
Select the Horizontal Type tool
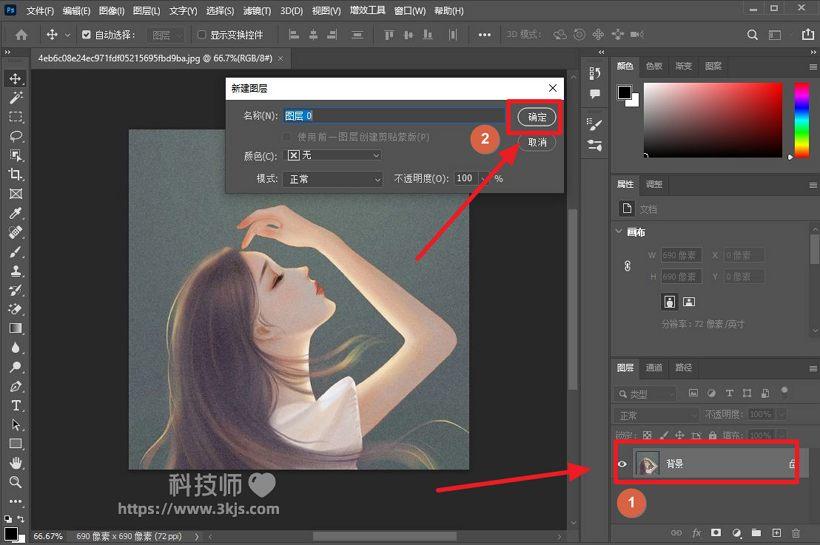pyautogui.click(x=16, y=405)
